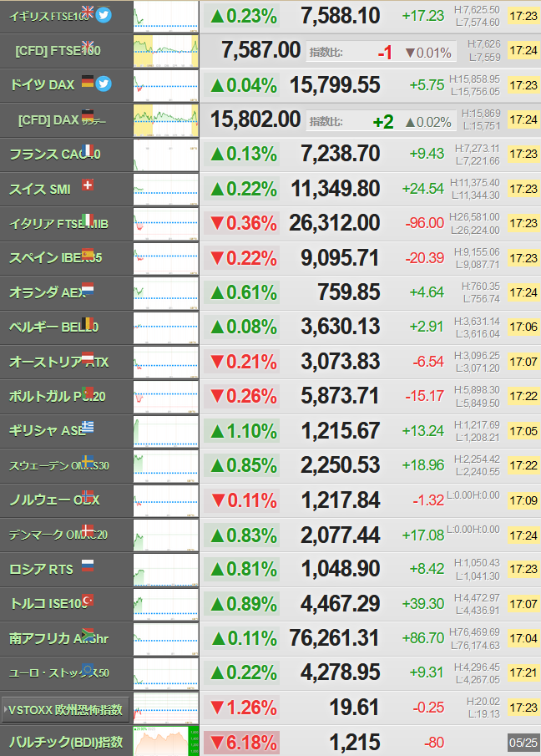The width and height of the screenshot is (541, 756).
Task: Click the Russian flag next to ロシア RTS
Action: [x=88, y=565]
